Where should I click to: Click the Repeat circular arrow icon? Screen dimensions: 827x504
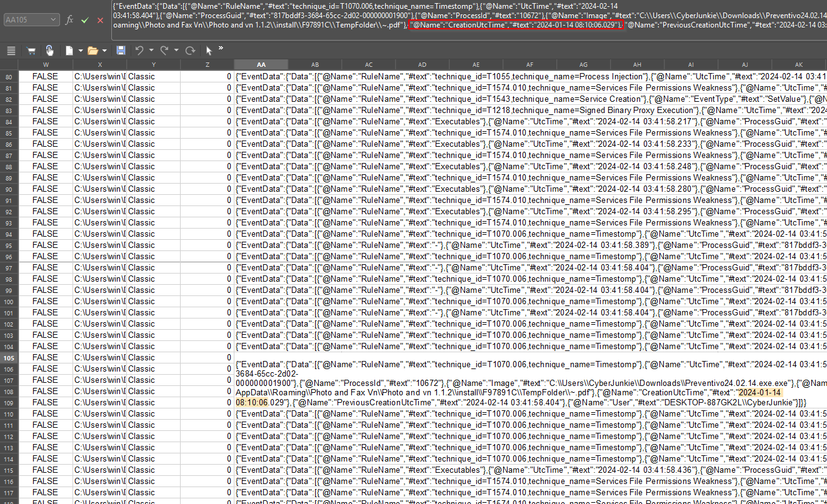pos(190,51)
